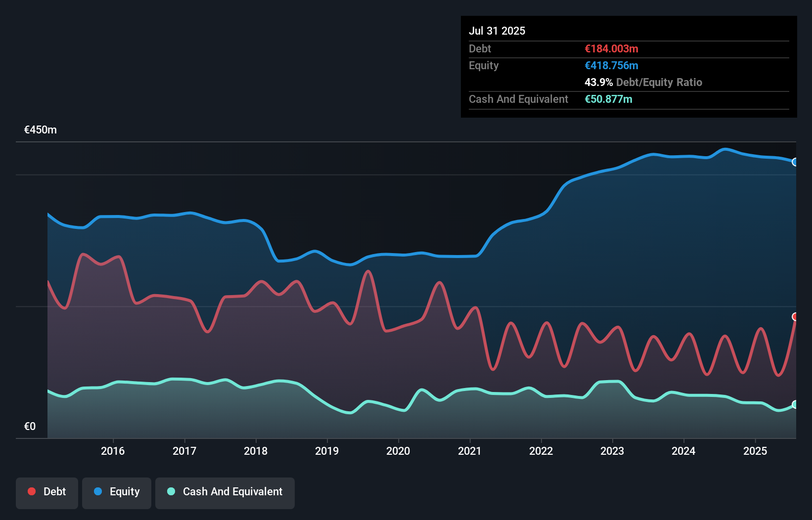The width and height of the screenshot is (812, 520).
Task: Select the Debt endpoint marker on the chart
Action: [795, 317]
